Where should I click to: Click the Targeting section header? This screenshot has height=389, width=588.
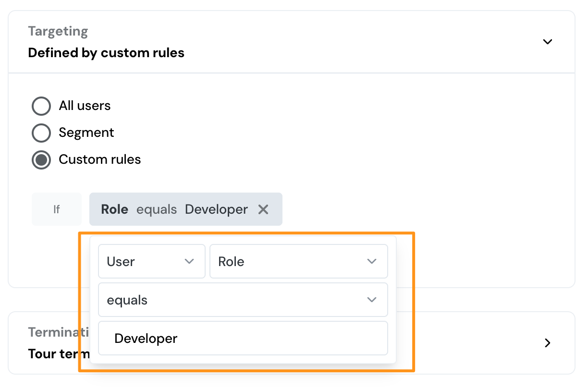pos(58,31)
